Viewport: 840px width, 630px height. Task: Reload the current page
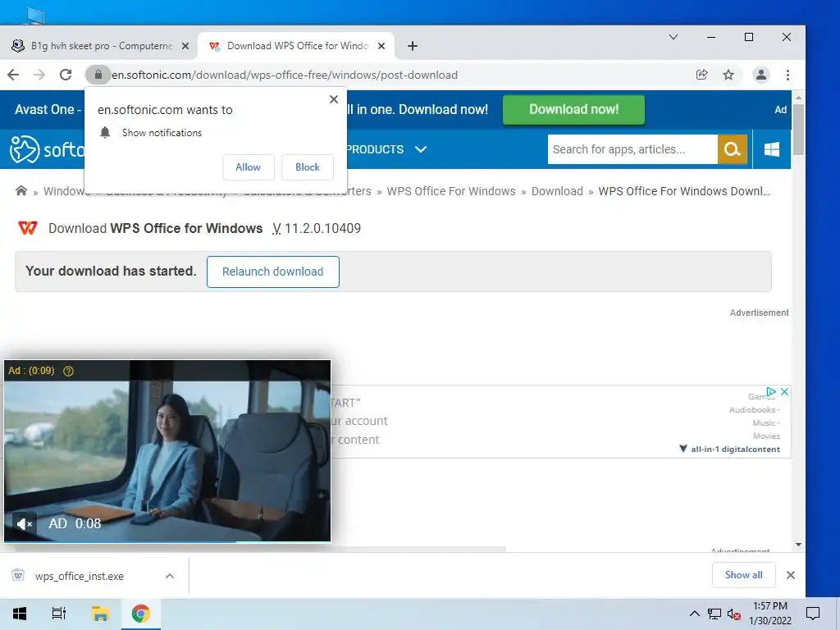tap(66, 75)
